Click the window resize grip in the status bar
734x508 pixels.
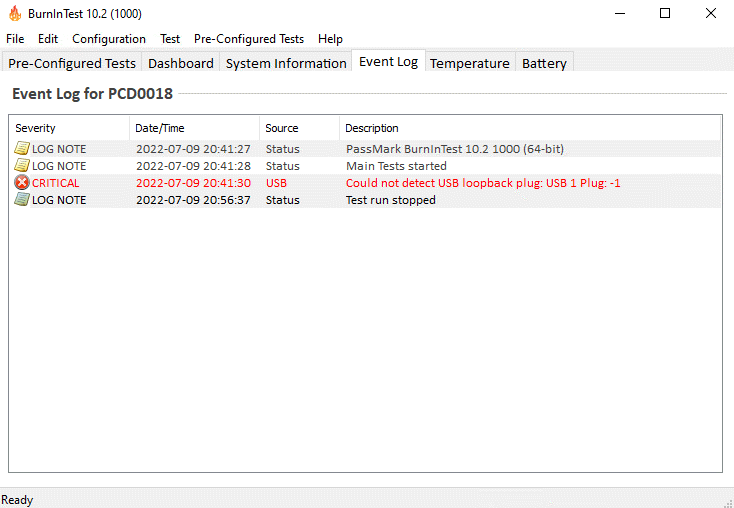point(728,502)
